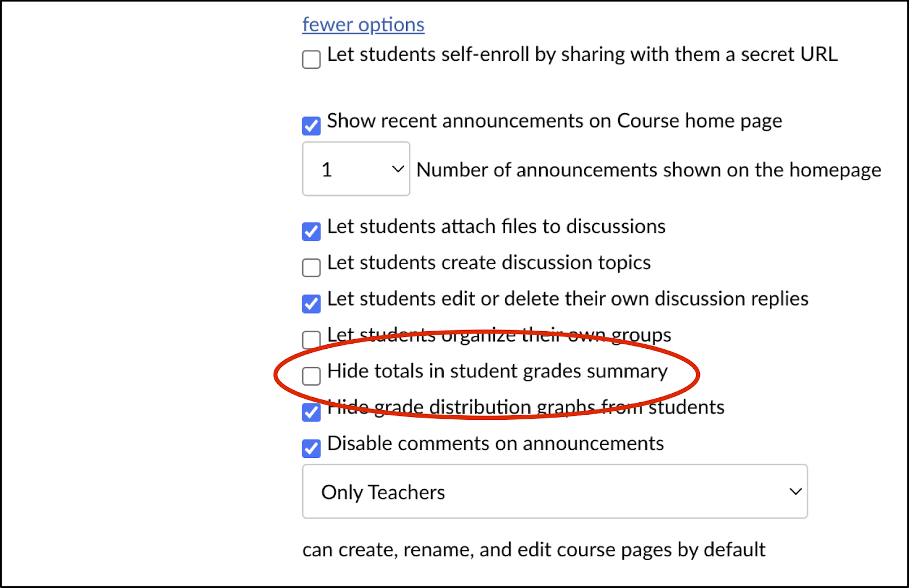Image resolution: width=909 pixels, height=588 pixels.
Task: Click the 'Hide totals in student grades summary' label
Action: coord(497,371)
